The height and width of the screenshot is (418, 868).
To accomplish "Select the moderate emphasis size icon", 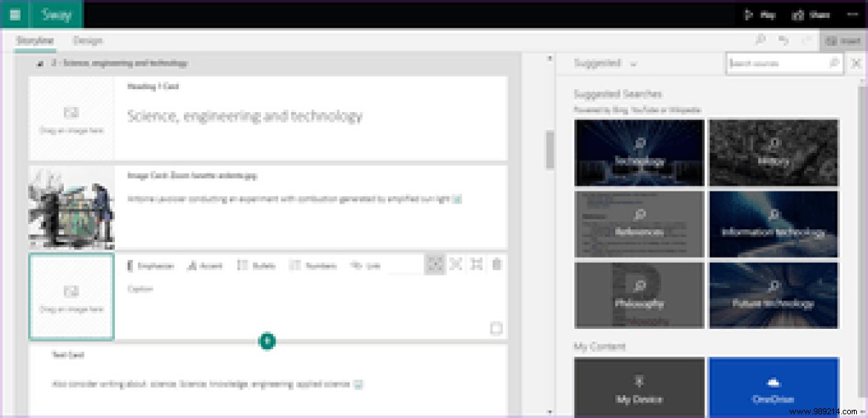I will tap(456, 264).
